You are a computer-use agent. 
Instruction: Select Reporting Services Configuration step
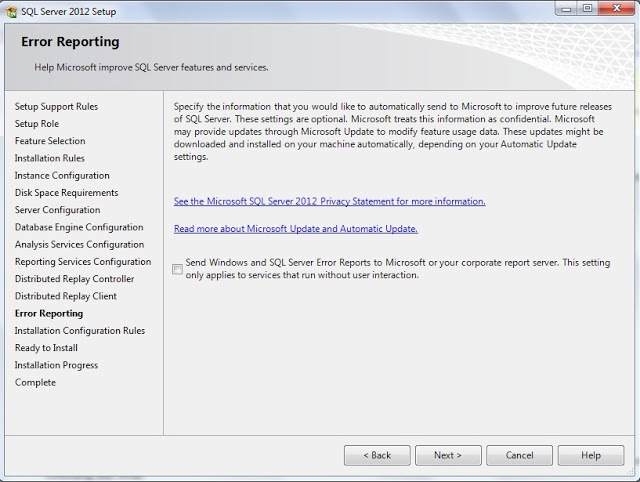tap(83, 262)
